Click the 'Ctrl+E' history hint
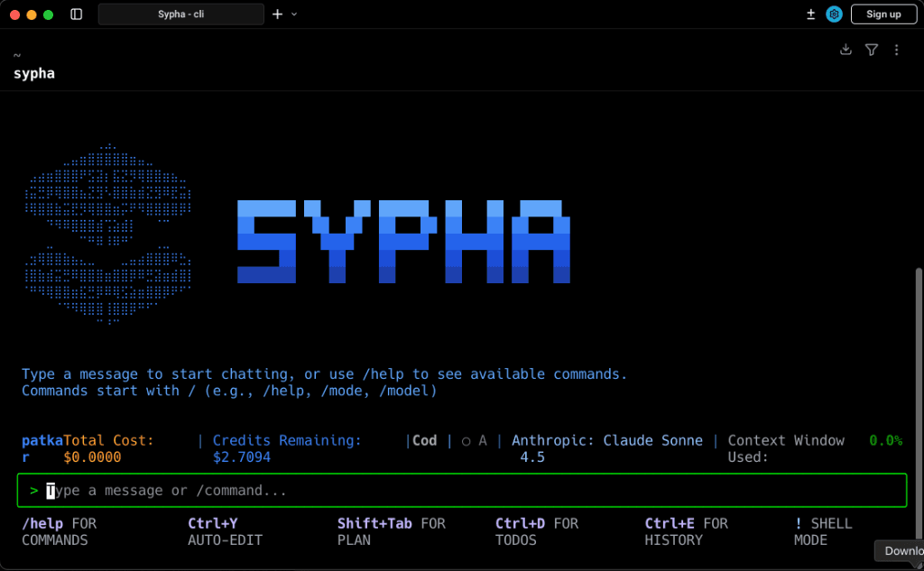 (670, 523)
